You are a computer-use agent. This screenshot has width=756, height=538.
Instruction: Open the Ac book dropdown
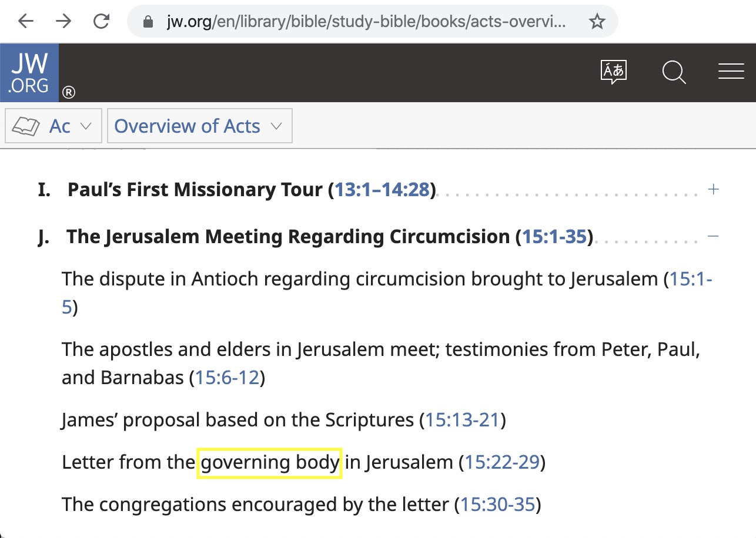point(53,126)
